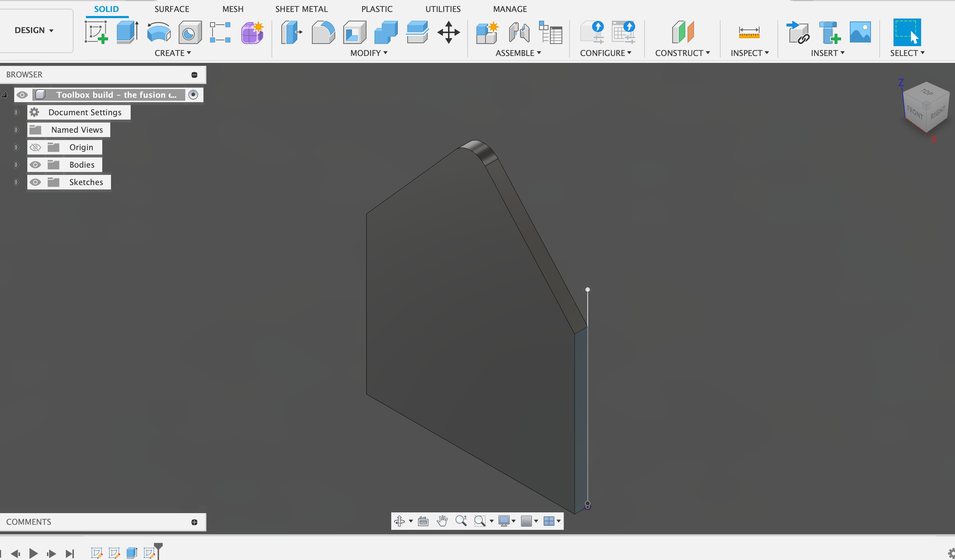Switch to the MESH tab
This screenshot has height=560, width=955.
click(x=233, y=9)
